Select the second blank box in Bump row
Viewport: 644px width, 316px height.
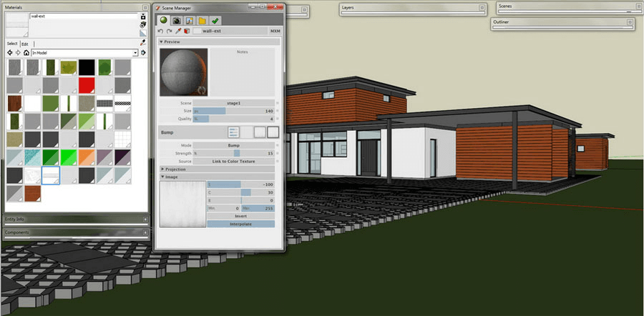247,132
